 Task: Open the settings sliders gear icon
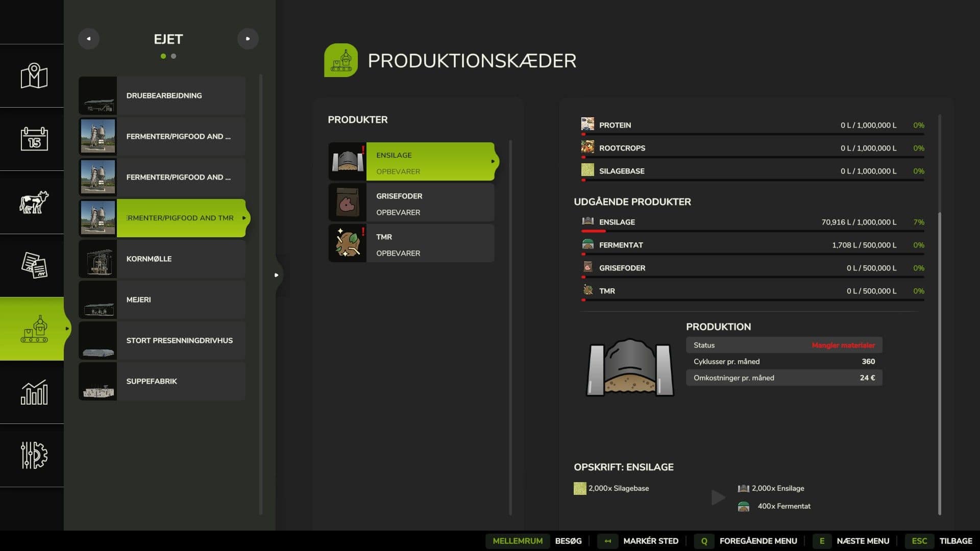[x=34, y=455]
